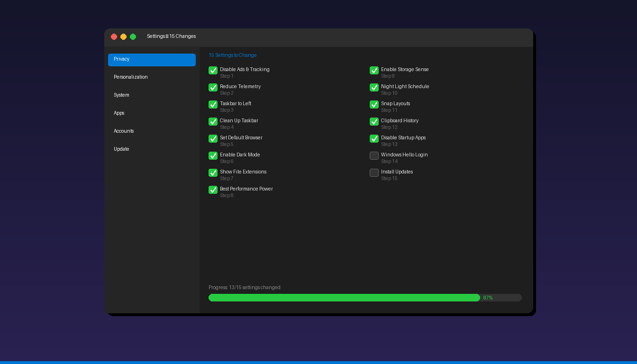Screen dimensions: 637x364
Task: Toggle the Night Light Schedule checkbox
Action: click(374, 87)
